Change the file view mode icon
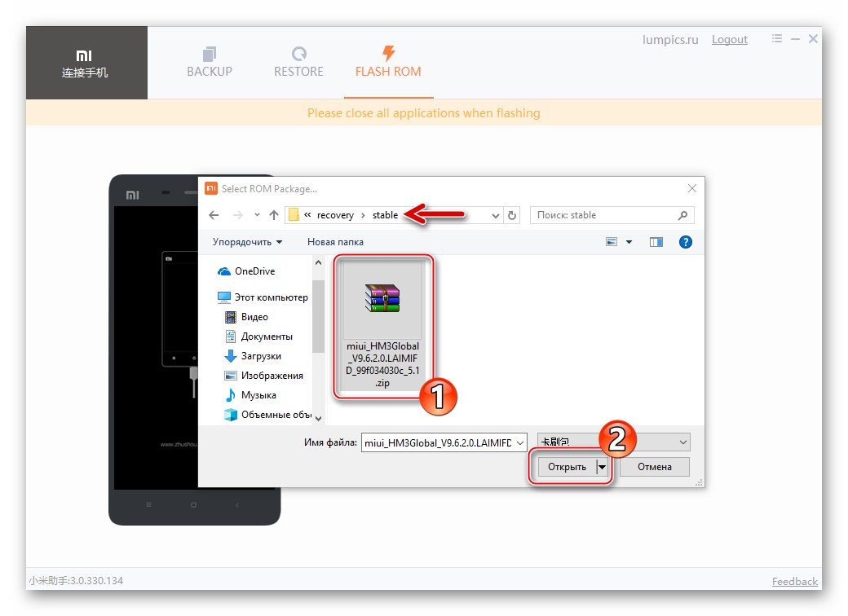Viewport: 848px width, 616px height. (612, 242)
